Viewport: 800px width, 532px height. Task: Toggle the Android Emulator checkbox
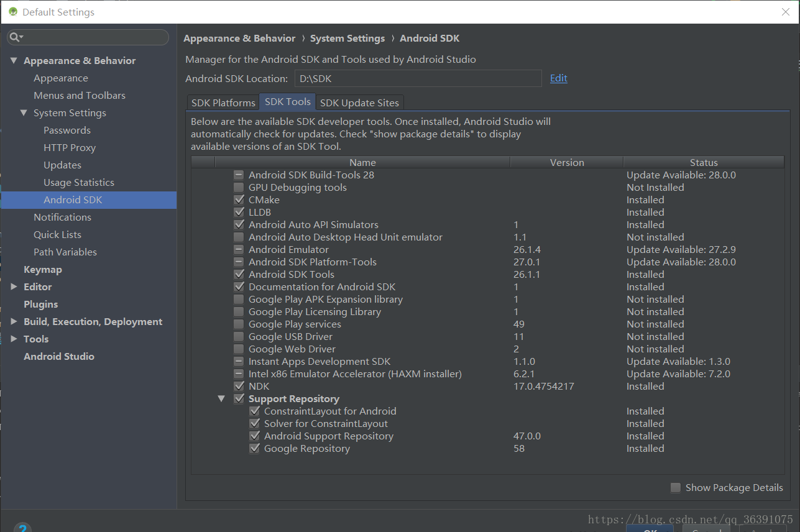click(x=239, y=250)
